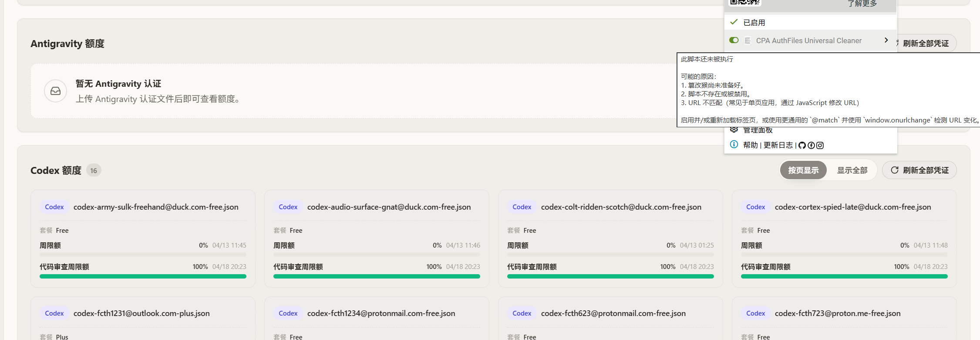
Task: Select file name codex-fcth723@proton.me-free.json
Action: point(838,313)
